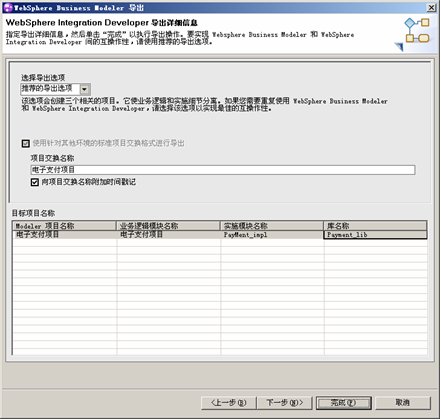
Task: Click the Payment_lib library name cell
Action: click(x=375, y=235)
